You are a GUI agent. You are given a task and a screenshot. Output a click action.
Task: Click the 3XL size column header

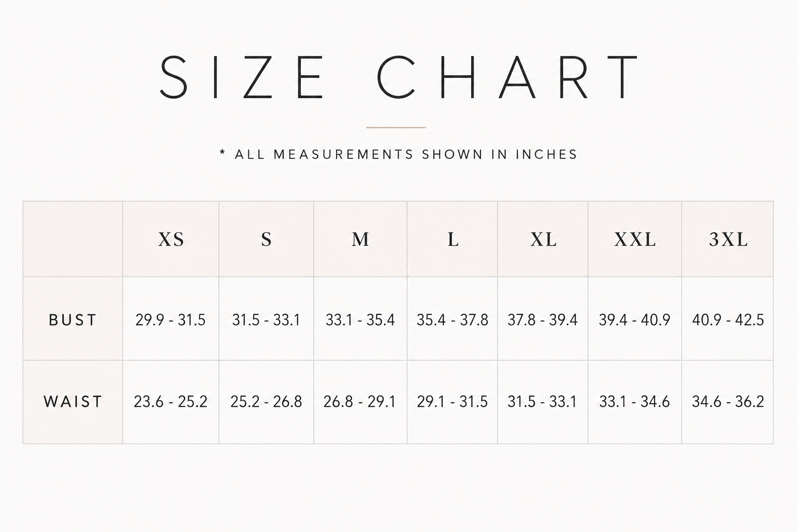coord(727,239)
